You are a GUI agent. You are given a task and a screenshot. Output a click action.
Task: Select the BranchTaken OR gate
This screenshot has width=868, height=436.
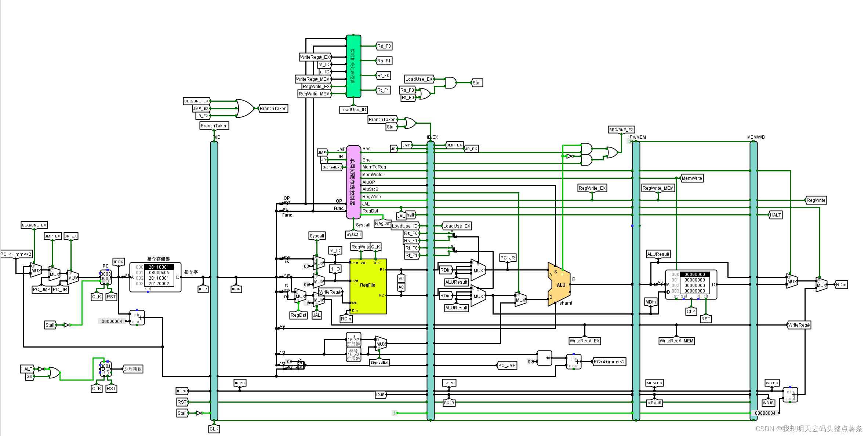click(245, 108)
